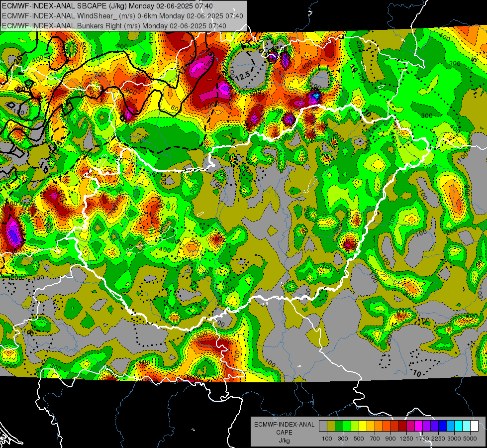The height and width of the screenshot is (448, 487).
Task: Click the WindShear 0-6km header line
Action: (x=122, y=16)
